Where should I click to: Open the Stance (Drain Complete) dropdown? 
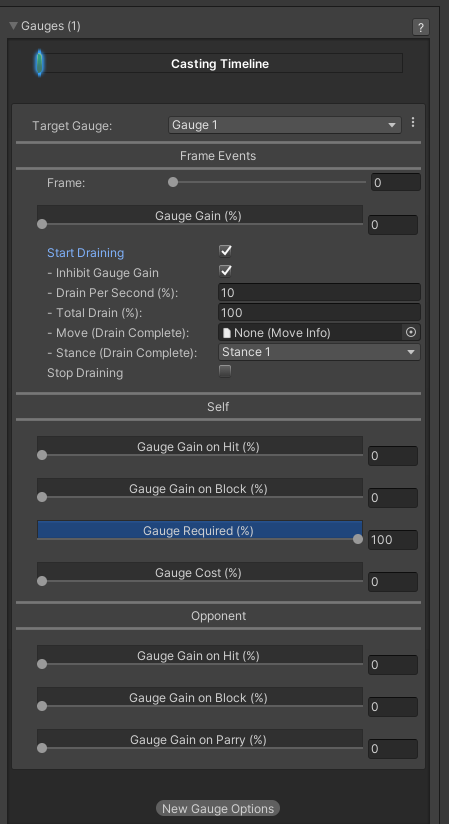pyautogui.click(x=319, y=352)
